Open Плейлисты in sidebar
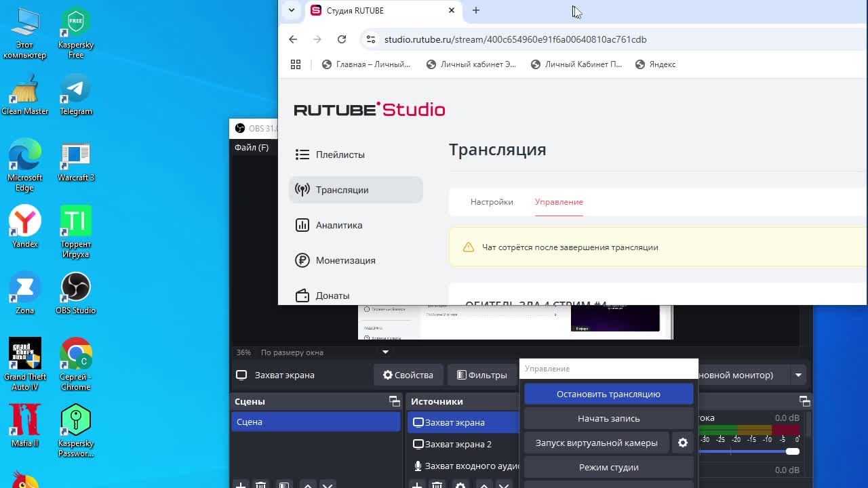The width and height of the screenshot is (868, 488). tap(355, 155)
